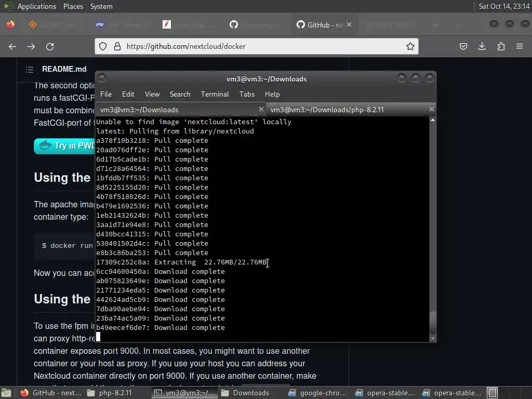Image resolution: width=532 pixels, height=399 pixels.
Task: Switch to google-chrome taskbar item
Action: (317, 393)
